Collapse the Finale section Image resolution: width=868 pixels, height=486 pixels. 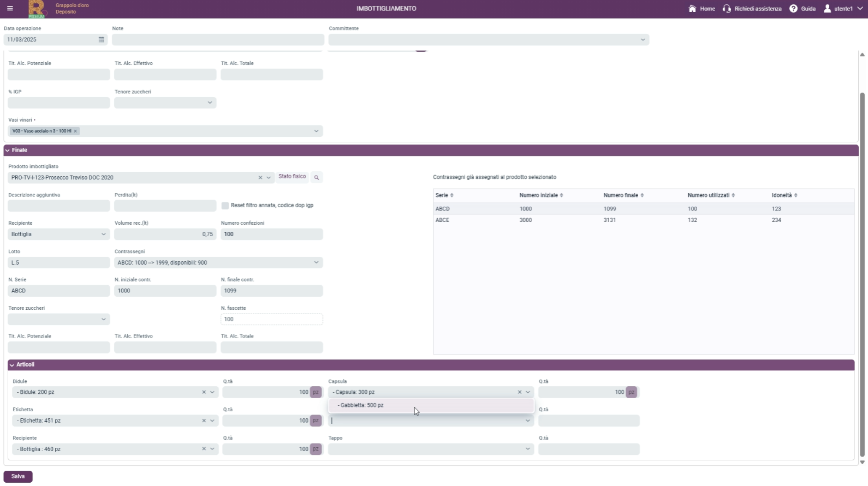pos(7,150)
